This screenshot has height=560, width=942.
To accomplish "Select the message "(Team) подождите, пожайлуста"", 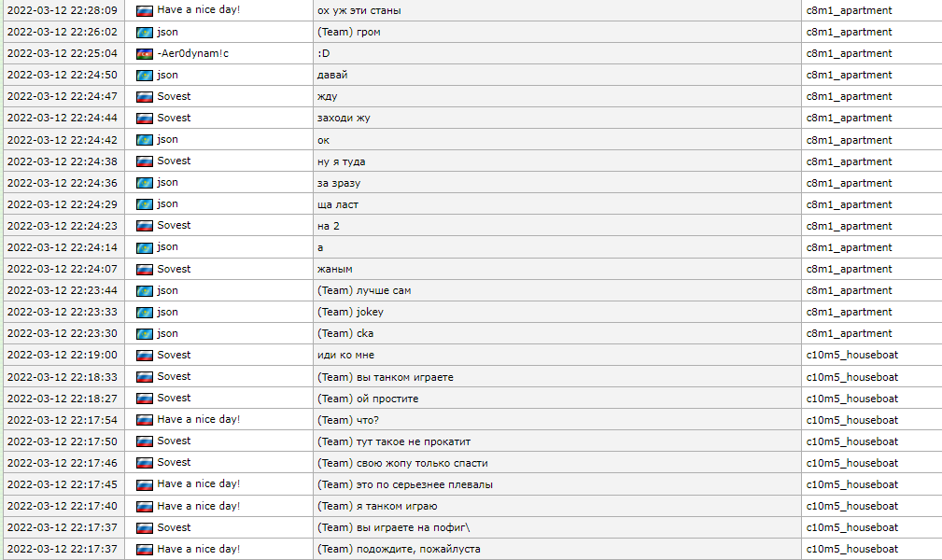I will click(x=399, y=549).
